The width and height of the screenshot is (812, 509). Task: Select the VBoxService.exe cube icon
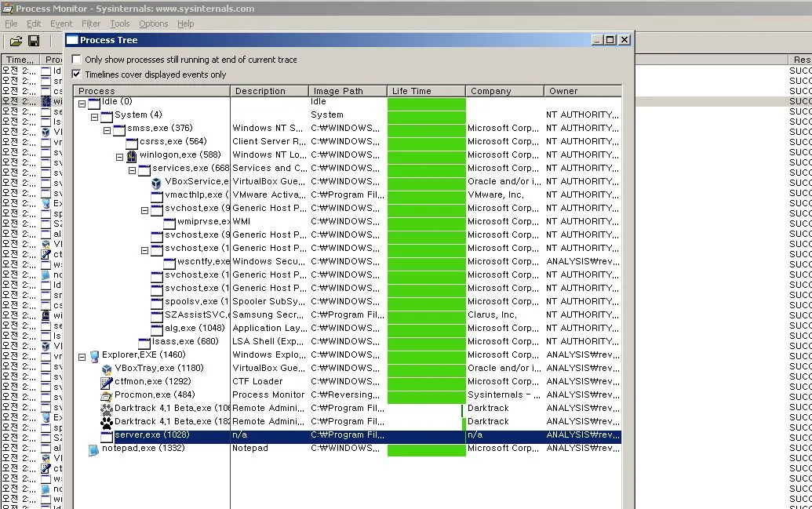[156, 182]
